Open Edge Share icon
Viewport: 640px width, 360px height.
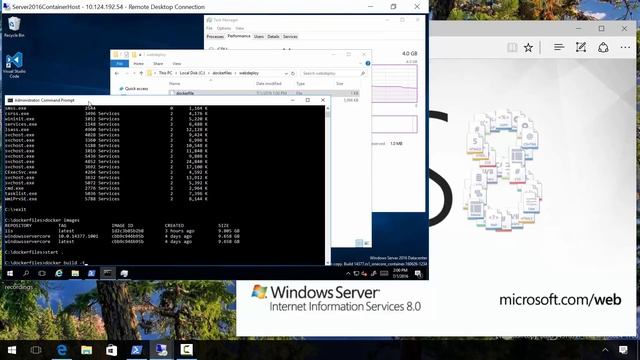coord(603,47)
